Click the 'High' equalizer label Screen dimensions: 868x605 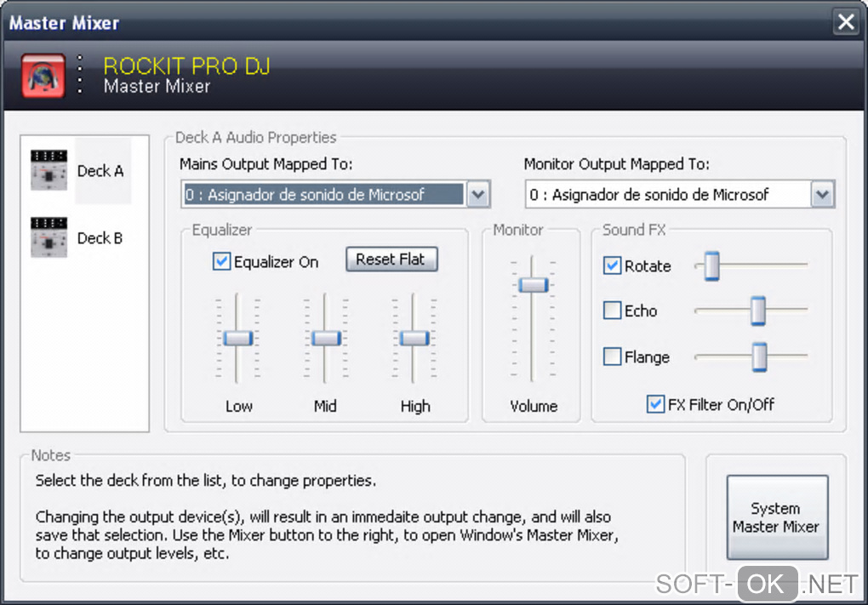click(415, 406)
